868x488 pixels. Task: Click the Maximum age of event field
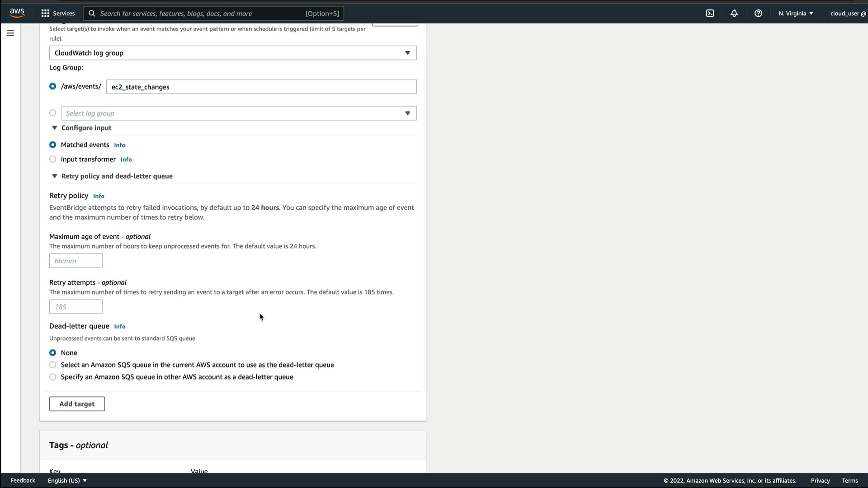pos(75,261)
